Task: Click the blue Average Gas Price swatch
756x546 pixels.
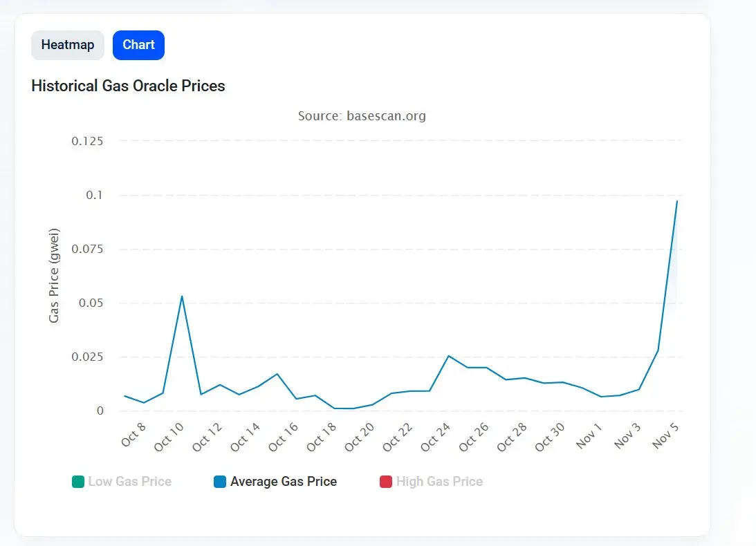Action: click(x=221, y=482)
